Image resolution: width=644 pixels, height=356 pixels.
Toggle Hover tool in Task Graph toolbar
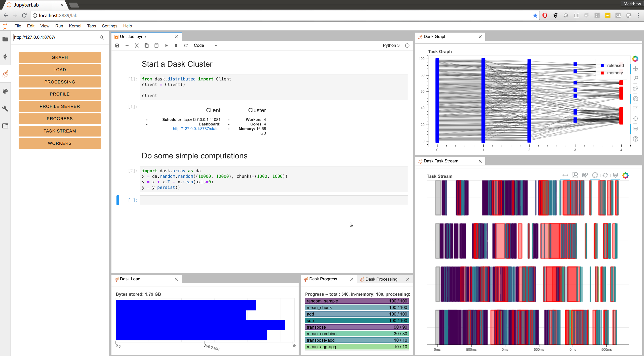[x=636, y=129]
